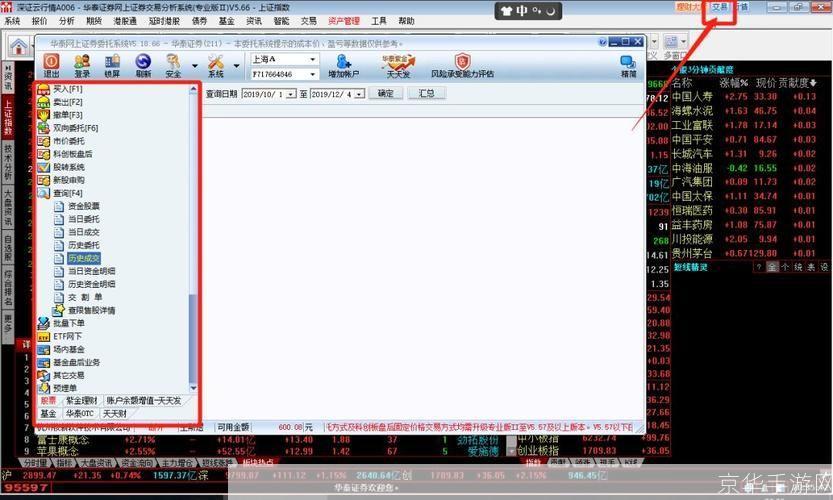Switch to the 基金 tab
Screen dimensions: 833x500
(48, 413)
